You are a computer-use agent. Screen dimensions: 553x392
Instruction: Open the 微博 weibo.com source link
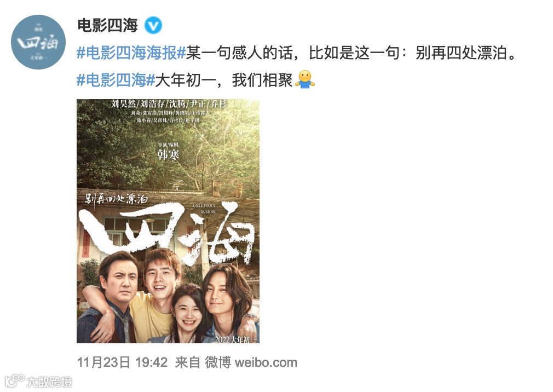(x=251, y=362)
